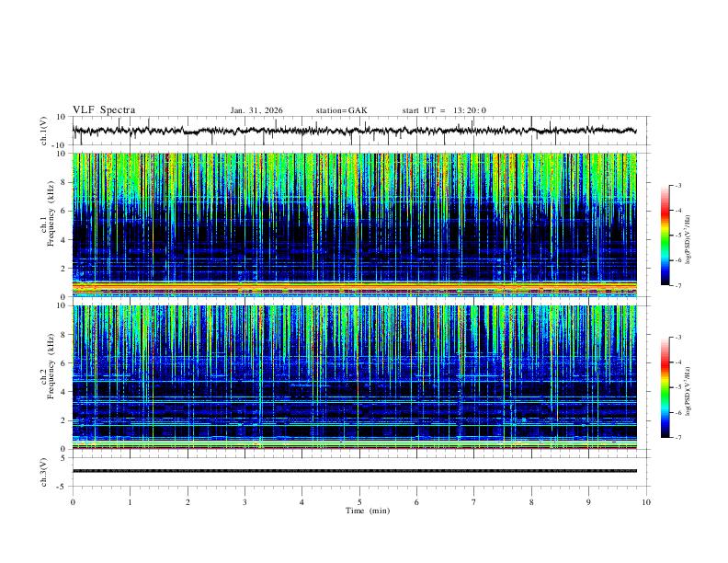Click the "-5" label on ch.1 colorbar
Image resolution: width=728 pixels, height=563 pixels.
click(x=677, y=236)
